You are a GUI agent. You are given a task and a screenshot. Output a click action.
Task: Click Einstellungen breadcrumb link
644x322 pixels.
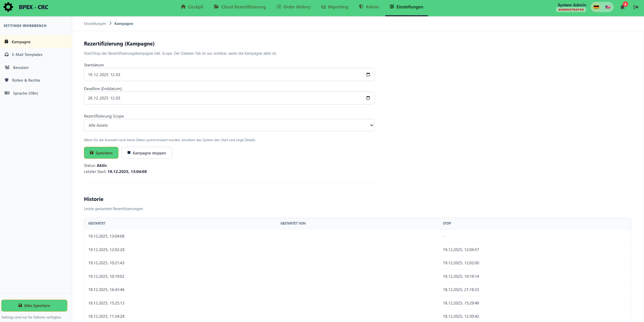click(x=95, y=23)
